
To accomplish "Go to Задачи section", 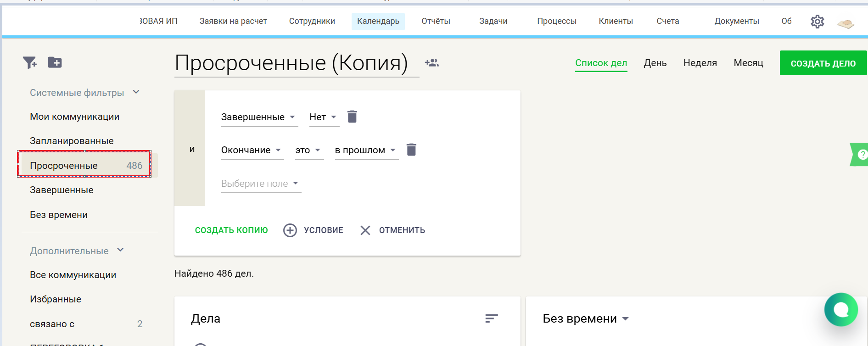I will click(493, 21).
